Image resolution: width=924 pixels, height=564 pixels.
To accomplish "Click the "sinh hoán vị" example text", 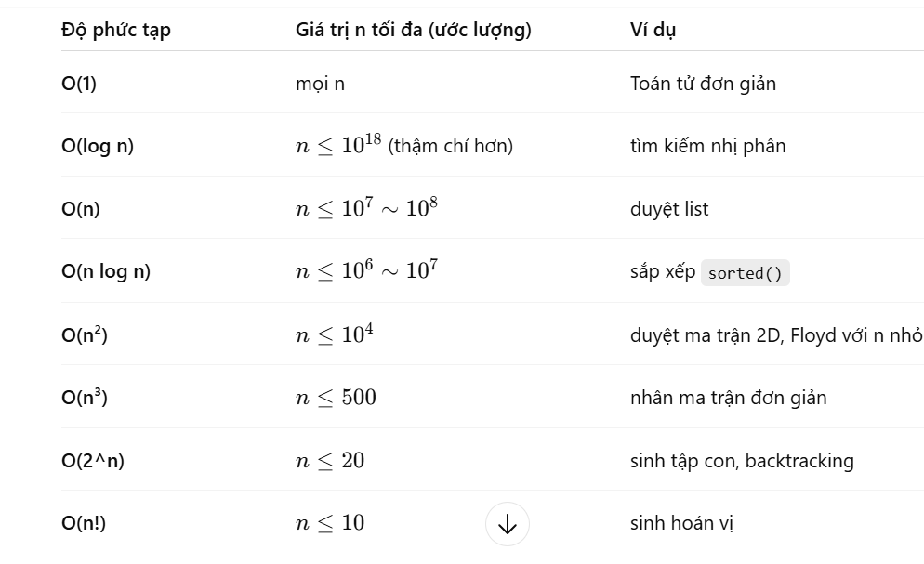I will click(x=681, y=523).
